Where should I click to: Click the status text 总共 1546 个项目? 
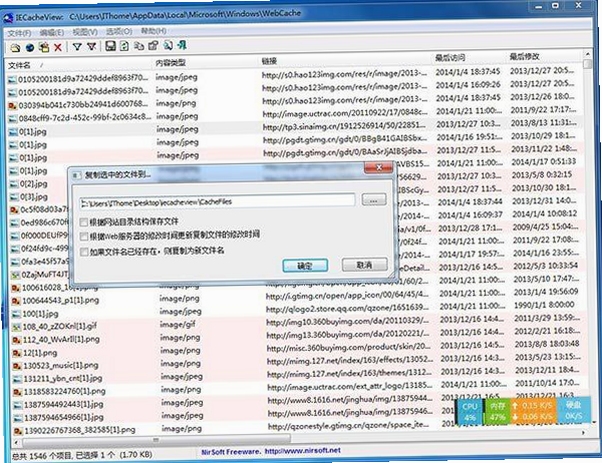(x=43, y=456)
